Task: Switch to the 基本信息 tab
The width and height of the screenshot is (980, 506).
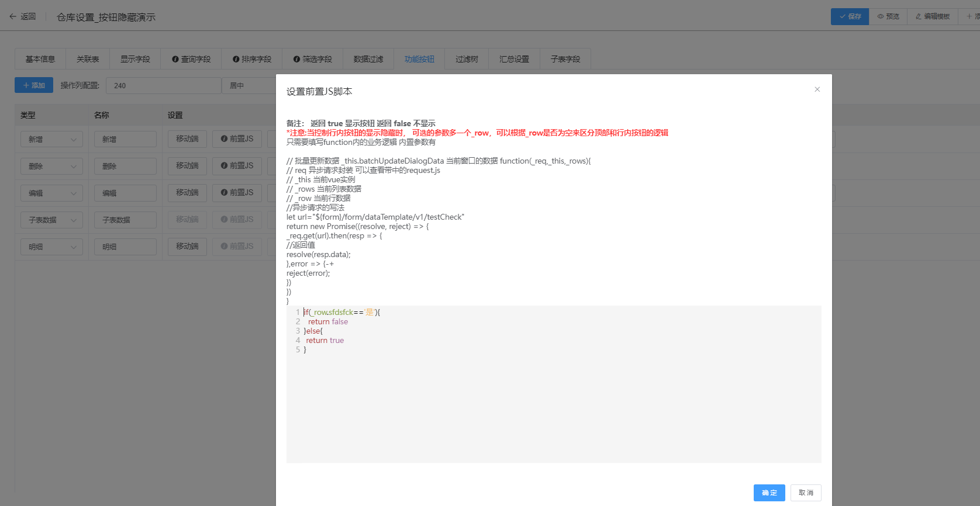Action: click(x=40, y=60)
